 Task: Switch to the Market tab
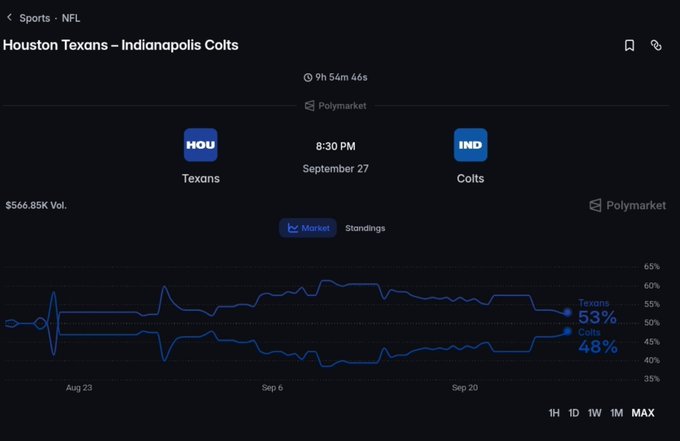pyautogui.click(x=308, y=228)
